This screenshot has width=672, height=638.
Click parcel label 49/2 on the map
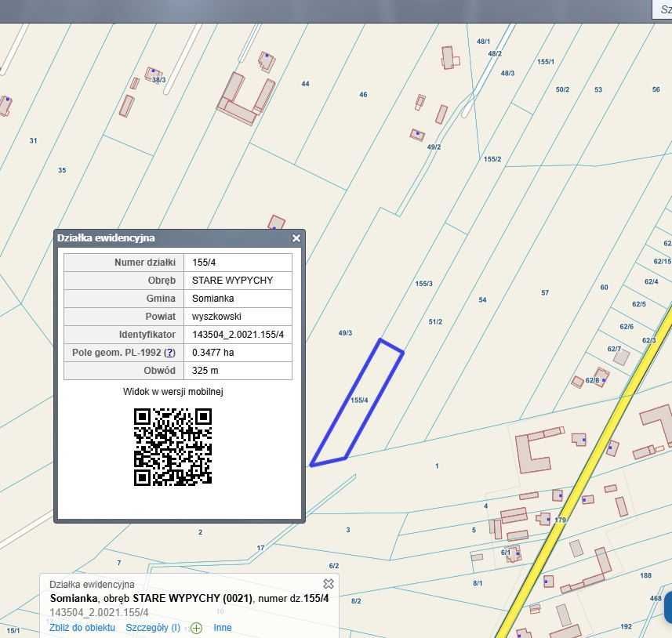click(434, 147)
